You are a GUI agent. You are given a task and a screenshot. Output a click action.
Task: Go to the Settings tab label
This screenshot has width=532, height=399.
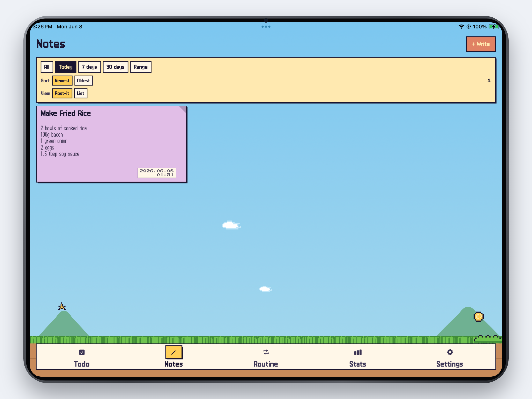pyautogui.click(x=450, y=364)
